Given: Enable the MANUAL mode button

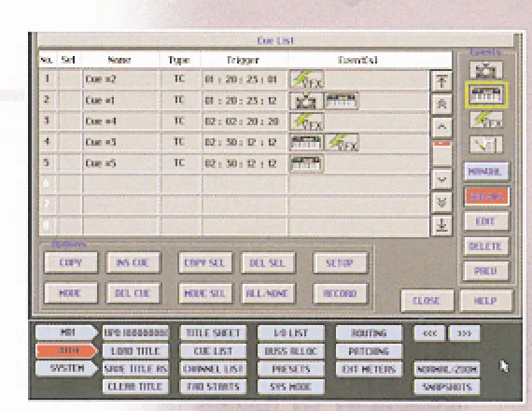Looking at the screenshot, I should pos(486,171).
